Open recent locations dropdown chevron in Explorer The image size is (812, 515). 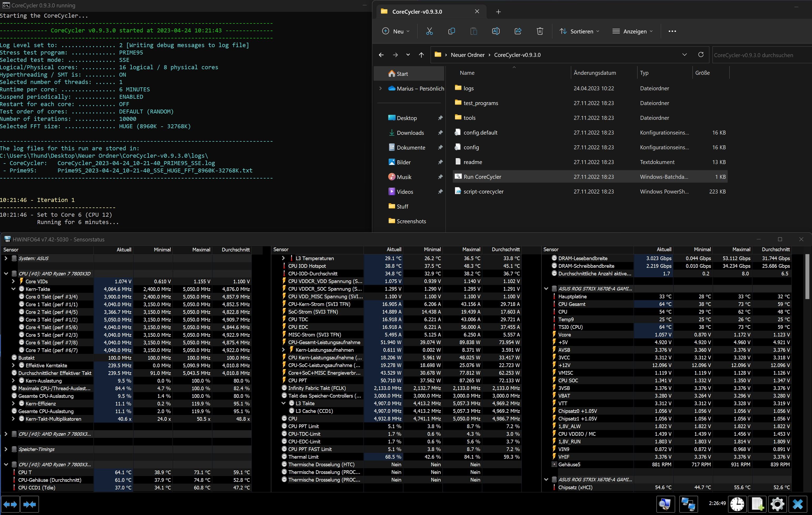[x=408, y=55]
